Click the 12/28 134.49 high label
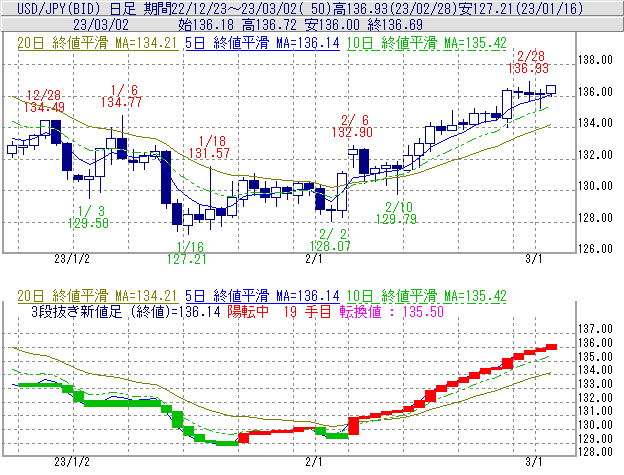Screen dimensions: 624x475 [x=44, y=101]
